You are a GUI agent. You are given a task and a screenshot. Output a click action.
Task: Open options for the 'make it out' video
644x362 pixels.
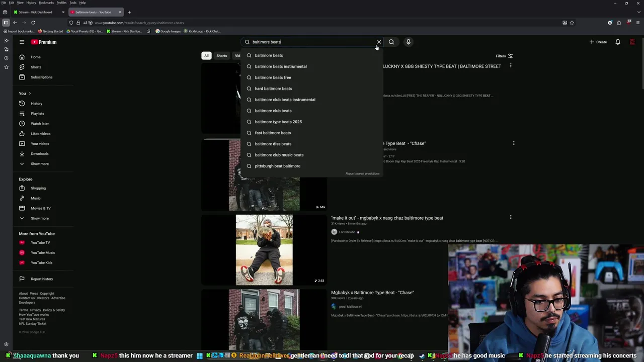coord(511,218)
